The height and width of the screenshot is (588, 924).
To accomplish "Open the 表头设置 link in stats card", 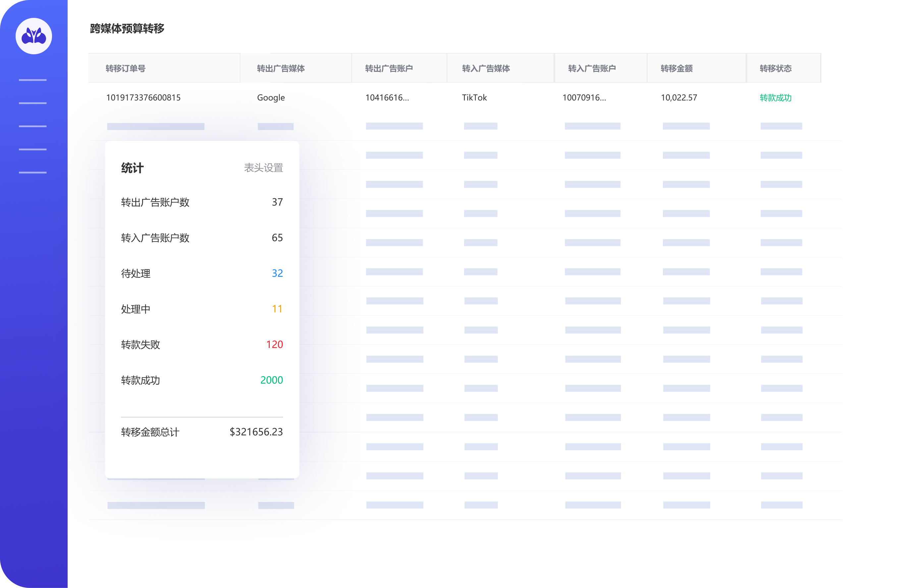I will (x=263, y=168).
